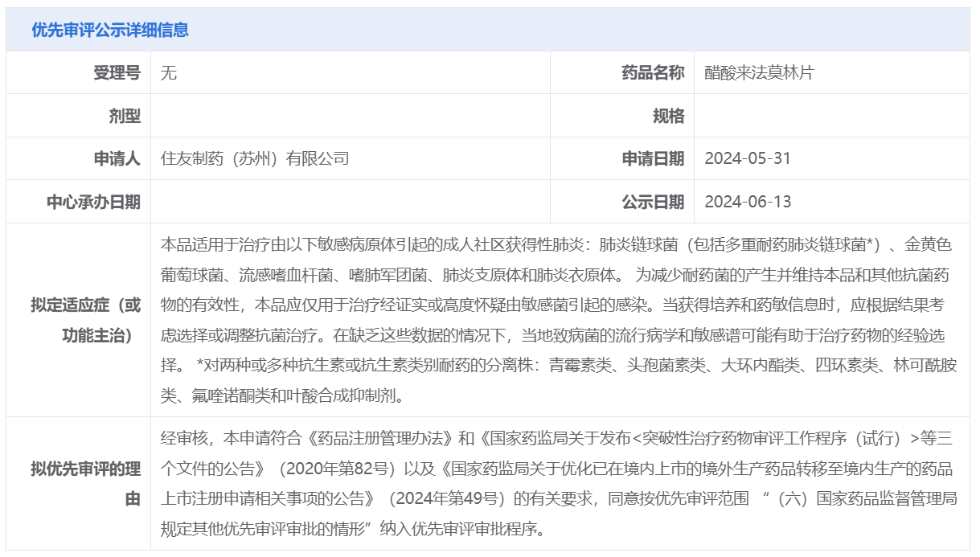Click the 受理号 value 无
Viewport: 980px width, 557px height.
tap(168, 73)
